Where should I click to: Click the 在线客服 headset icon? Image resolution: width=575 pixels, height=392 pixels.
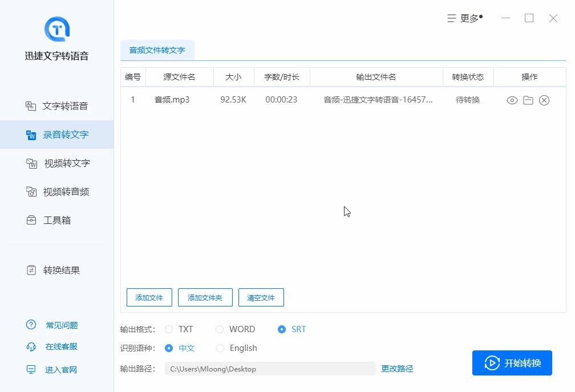[31, 346]
